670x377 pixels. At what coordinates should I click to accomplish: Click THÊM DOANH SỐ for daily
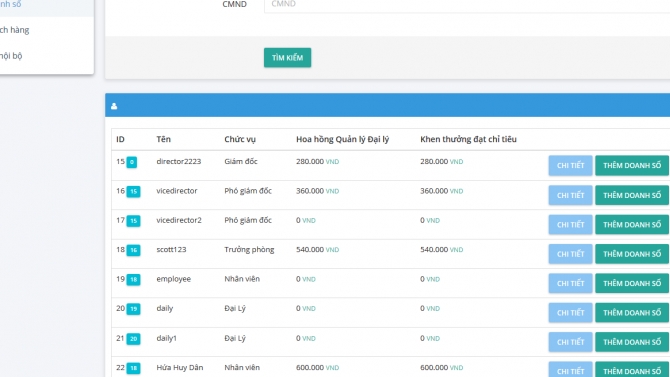[632, 312]
